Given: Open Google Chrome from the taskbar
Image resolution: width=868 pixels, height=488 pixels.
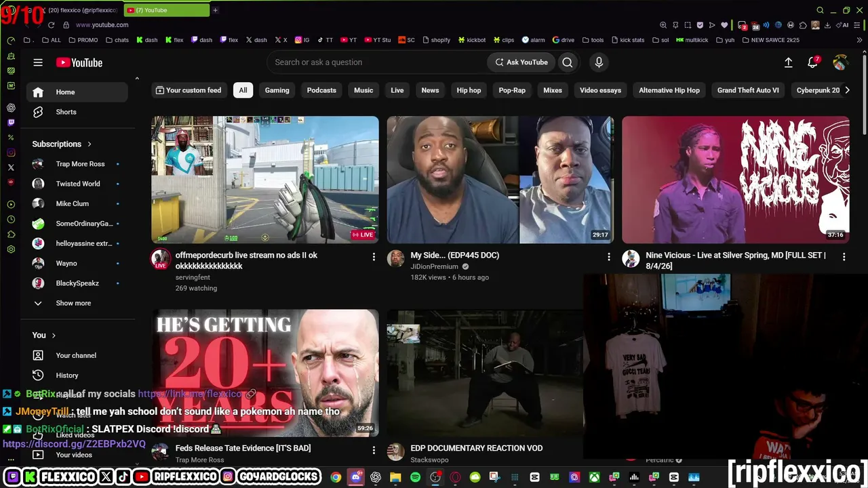Looking at the screenshot, I should [x=336, y=477].
